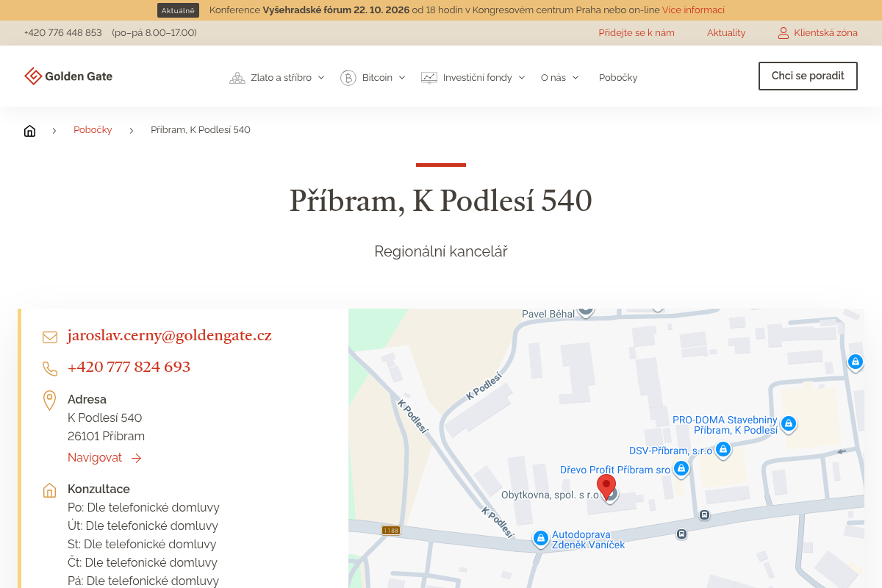Open the O nás dropdown menu

tap(559, 77)
